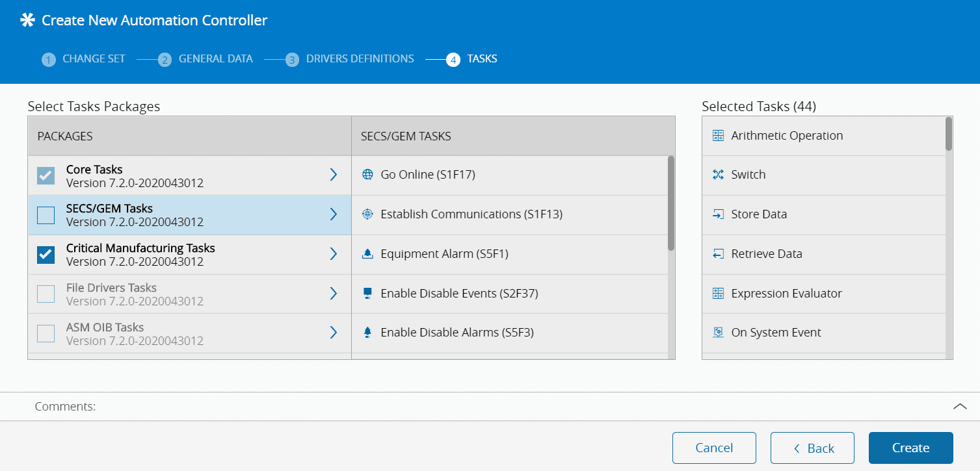
Task: Click the Equipment Alarm bell icon
Action: (367, 254)
